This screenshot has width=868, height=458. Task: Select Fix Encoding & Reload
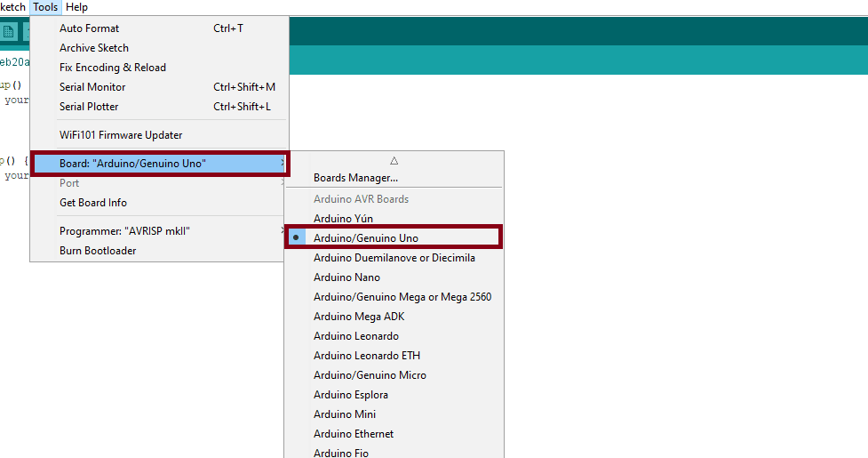click(159, 68)
